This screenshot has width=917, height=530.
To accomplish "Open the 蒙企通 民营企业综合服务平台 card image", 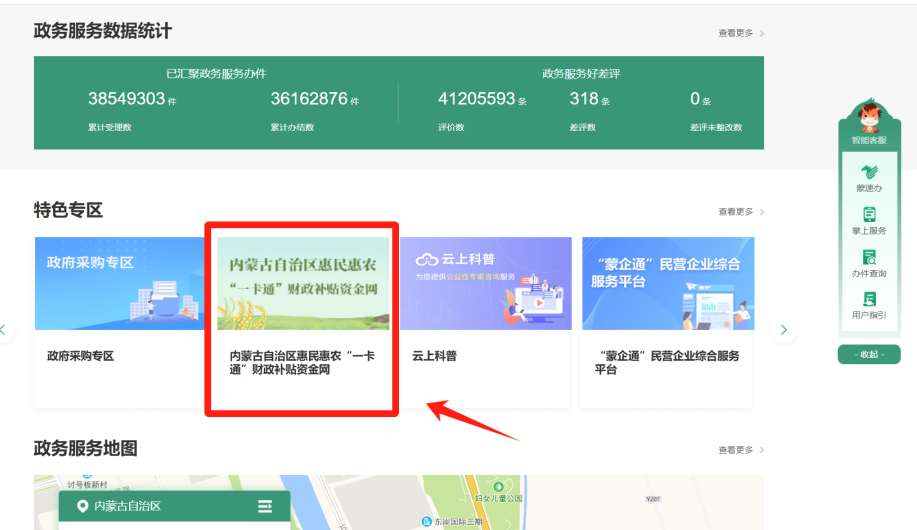I will tap(668, 283).
